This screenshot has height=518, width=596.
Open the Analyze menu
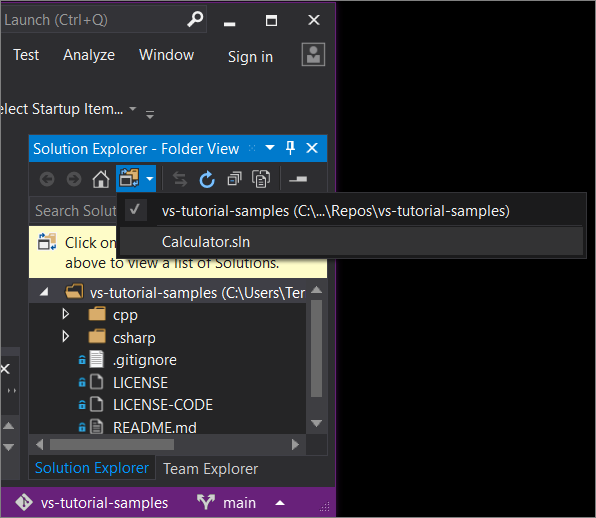89,55
